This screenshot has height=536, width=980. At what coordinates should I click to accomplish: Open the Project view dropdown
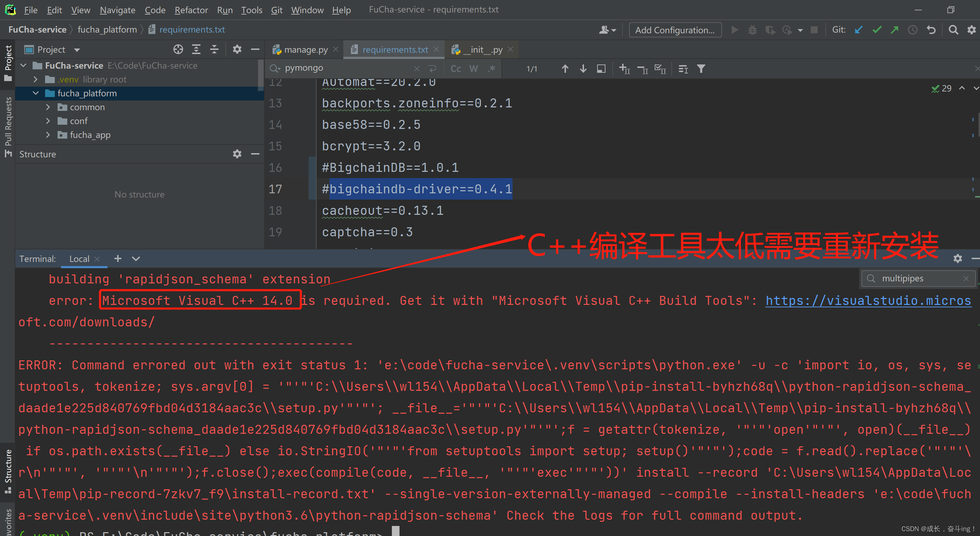77,50
